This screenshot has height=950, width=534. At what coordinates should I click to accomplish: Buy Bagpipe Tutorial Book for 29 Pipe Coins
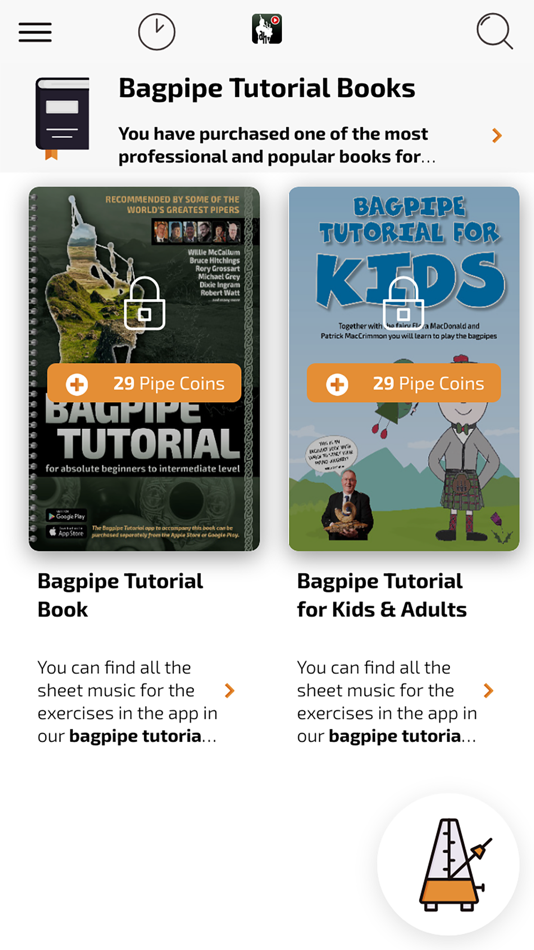click(144, 383)
